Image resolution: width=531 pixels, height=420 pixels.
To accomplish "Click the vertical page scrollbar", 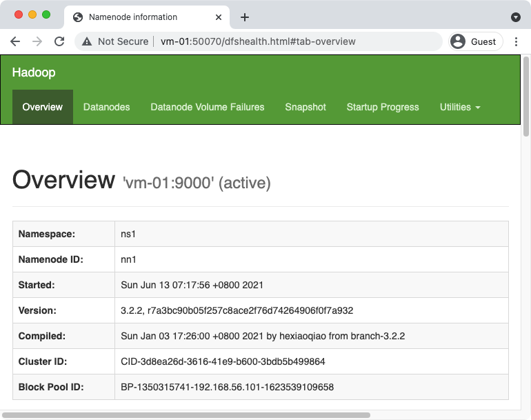I will click(x=526, y=97).
